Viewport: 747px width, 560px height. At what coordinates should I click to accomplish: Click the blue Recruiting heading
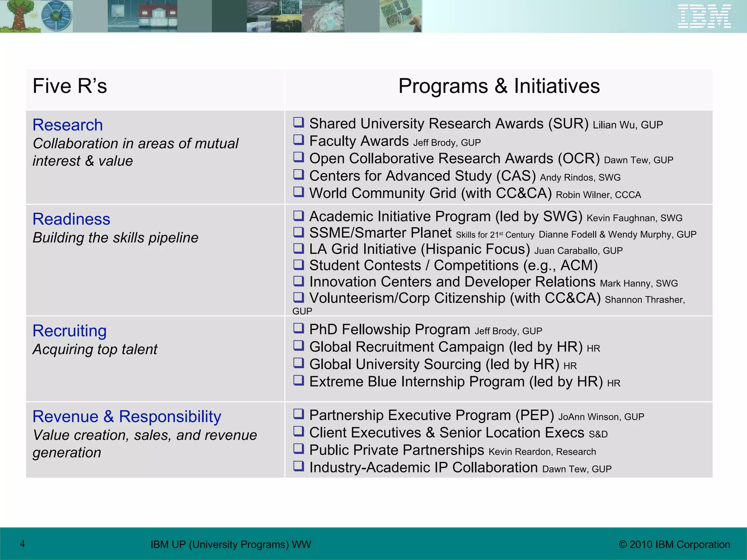point(69,331)
